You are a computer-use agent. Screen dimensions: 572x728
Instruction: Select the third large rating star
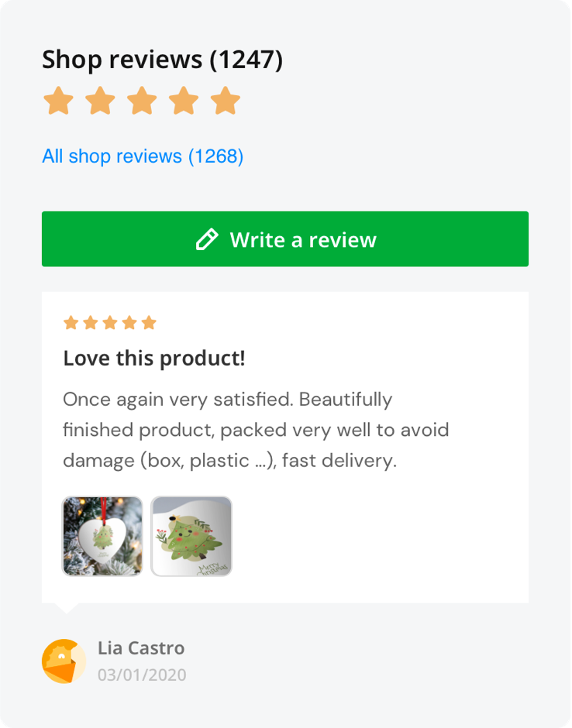(142, 101)
